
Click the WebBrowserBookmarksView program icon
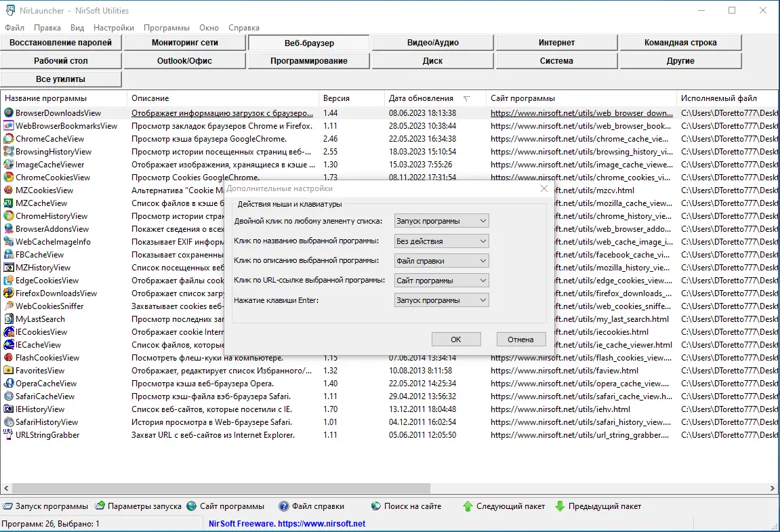pos(8,126)
